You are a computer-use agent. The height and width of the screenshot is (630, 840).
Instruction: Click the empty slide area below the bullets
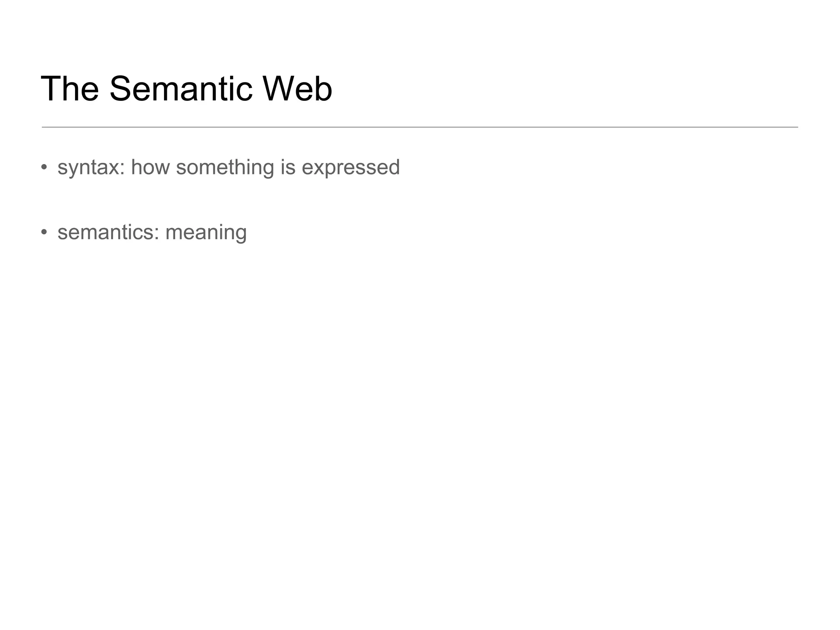[420, 410]
